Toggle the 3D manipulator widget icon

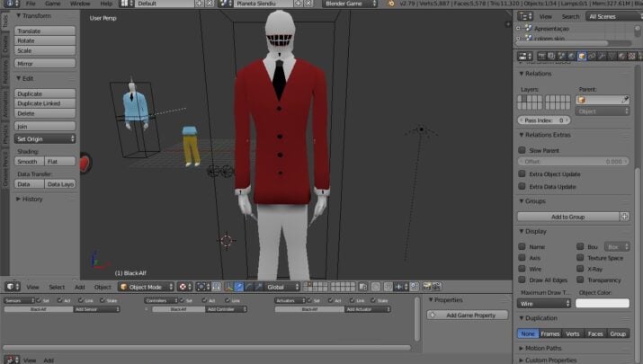pos(228,287)
